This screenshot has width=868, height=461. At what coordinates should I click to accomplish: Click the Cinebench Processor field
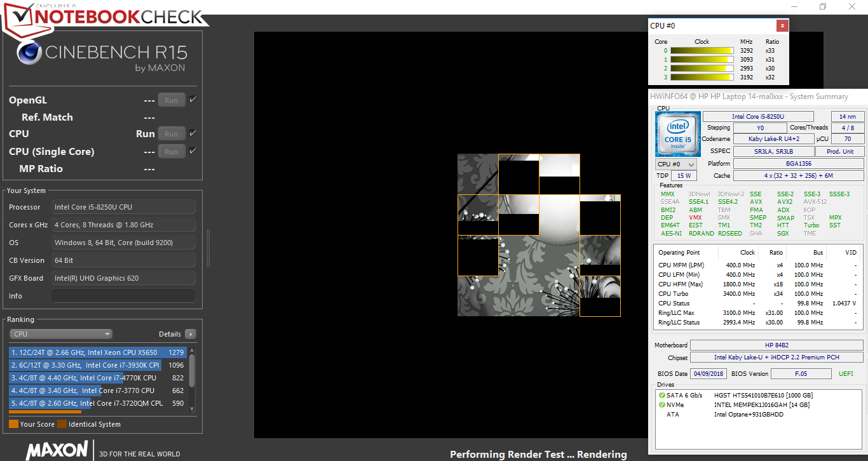(x=123, y=207)
